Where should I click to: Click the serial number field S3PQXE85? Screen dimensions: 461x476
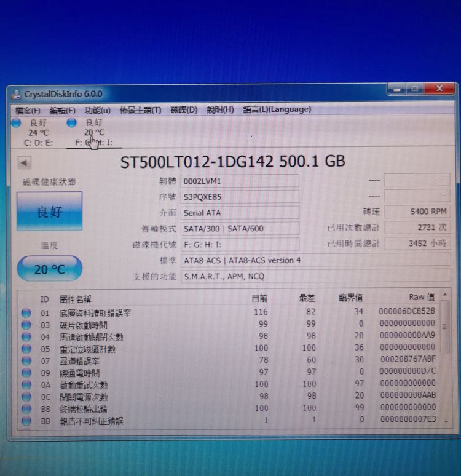240,197
